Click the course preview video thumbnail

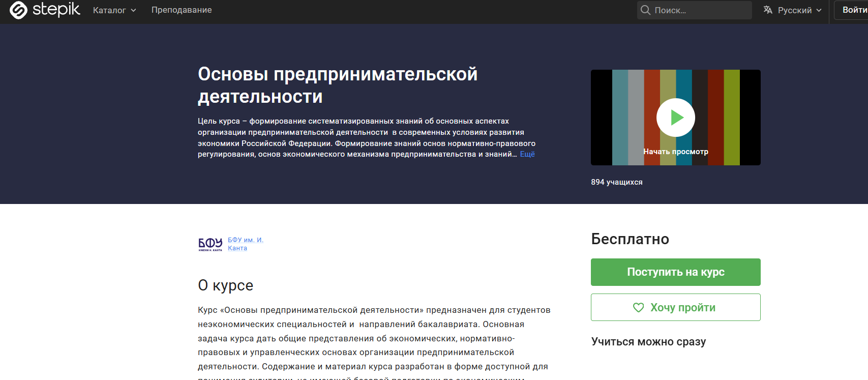(x=675, y=118)
